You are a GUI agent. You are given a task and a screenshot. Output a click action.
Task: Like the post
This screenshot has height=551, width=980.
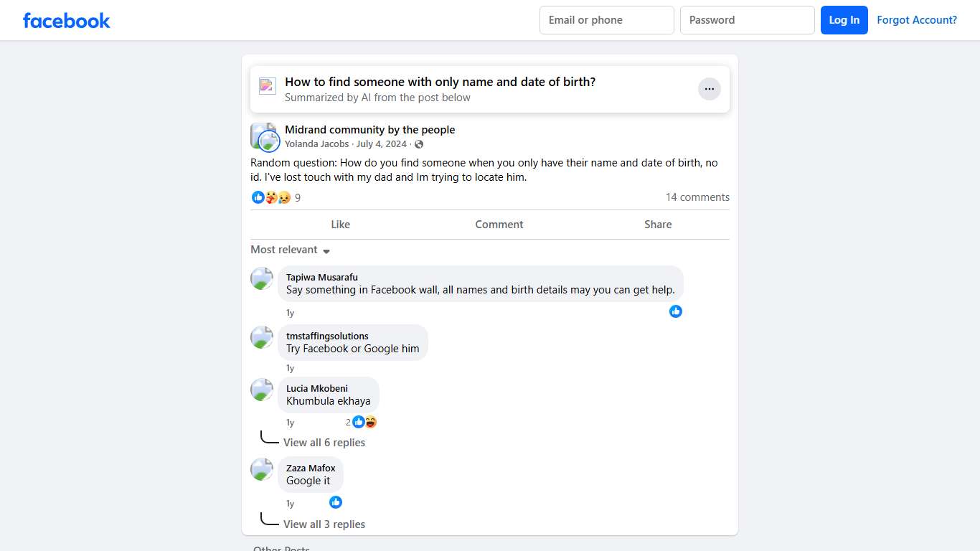340,225
